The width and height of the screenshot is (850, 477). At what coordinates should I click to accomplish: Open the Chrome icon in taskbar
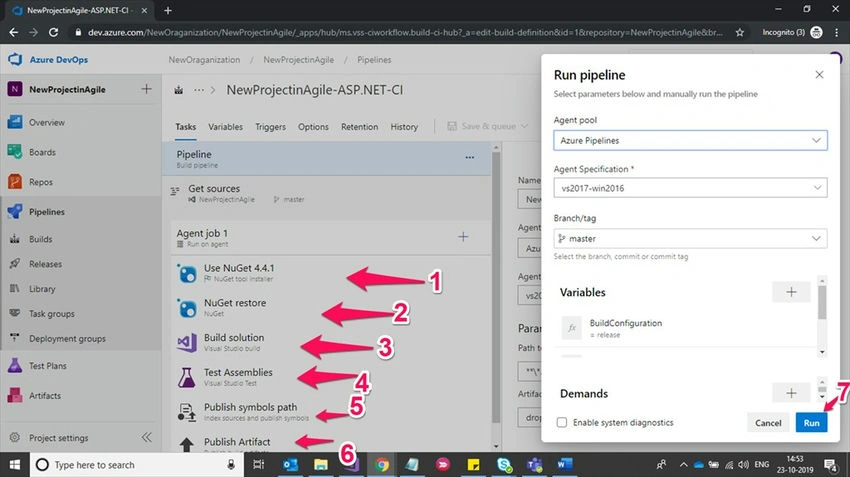pos(382,465)
